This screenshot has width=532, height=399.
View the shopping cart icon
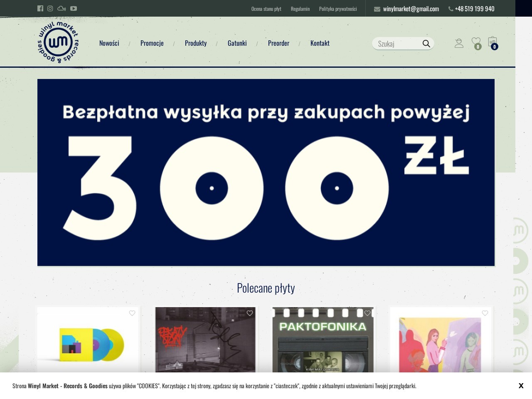(x=493, y=42)
